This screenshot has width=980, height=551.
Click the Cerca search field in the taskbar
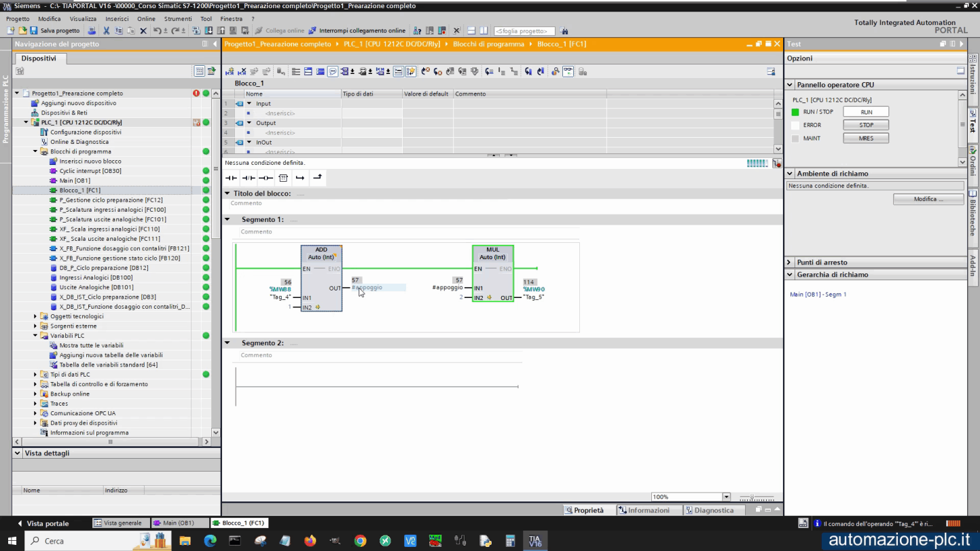[81, 541]
